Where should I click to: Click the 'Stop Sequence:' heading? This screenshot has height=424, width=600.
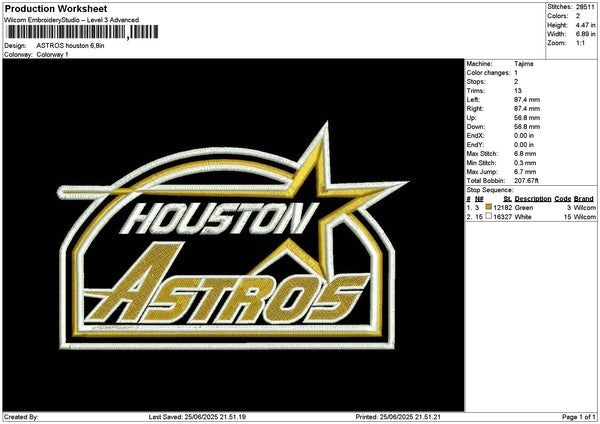coord(490,190)
